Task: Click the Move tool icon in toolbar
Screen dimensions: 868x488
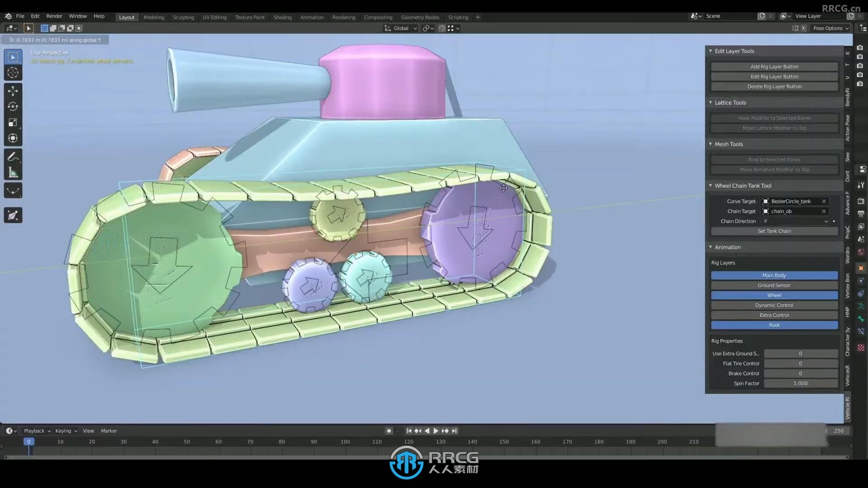Action: [13, 90]
